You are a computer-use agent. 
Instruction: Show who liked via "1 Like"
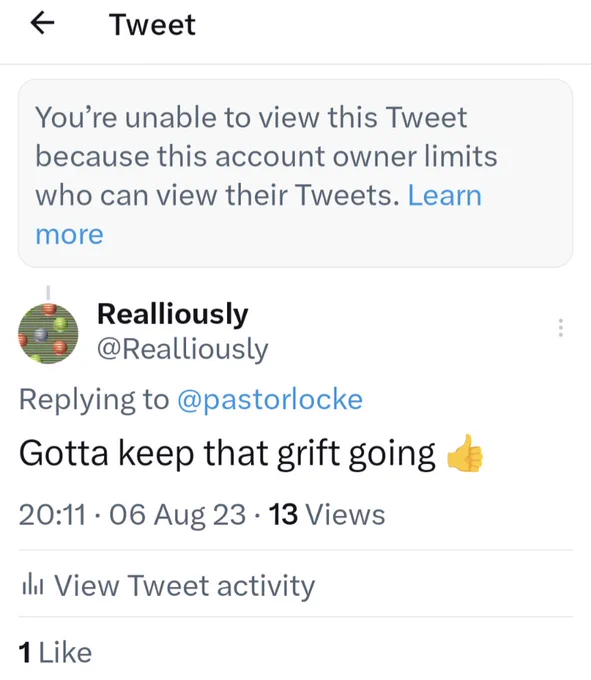click(x=55, y=652)
